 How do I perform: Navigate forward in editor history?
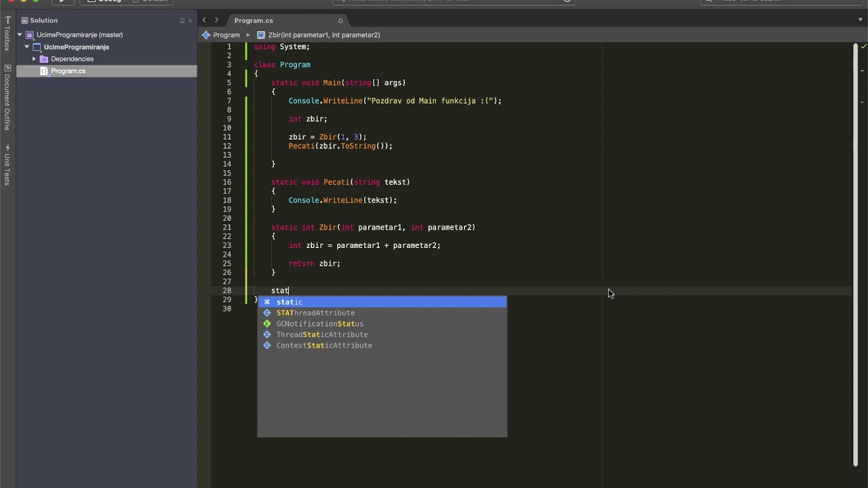coord(216,20)
